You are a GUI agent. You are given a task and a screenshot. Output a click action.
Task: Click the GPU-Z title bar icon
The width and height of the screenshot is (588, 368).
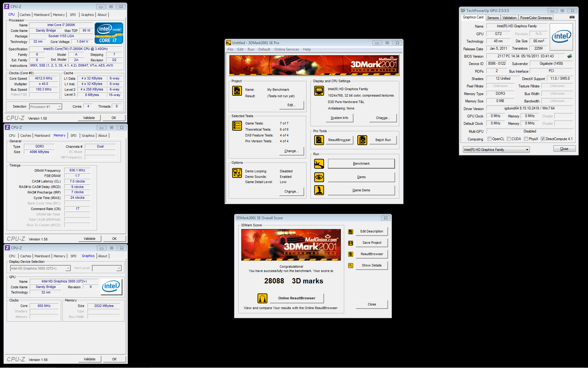463,10
